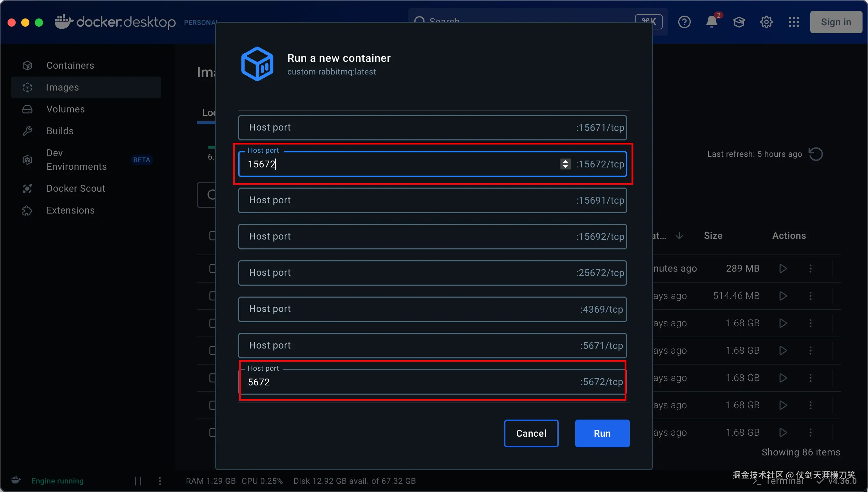Click the Run button
Viewport: 868px width, 492px height.
coord(602,433)
